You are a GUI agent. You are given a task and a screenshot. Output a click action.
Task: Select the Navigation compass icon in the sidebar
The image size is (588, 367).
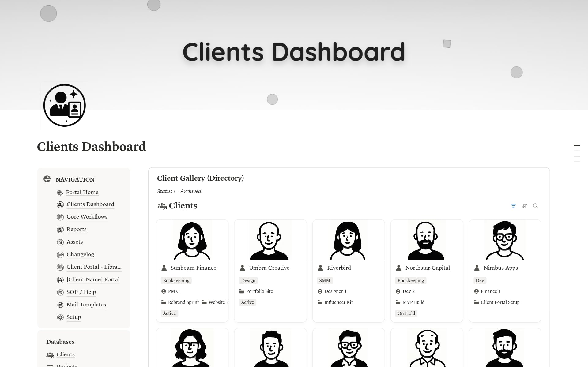(x=47, y=179)
